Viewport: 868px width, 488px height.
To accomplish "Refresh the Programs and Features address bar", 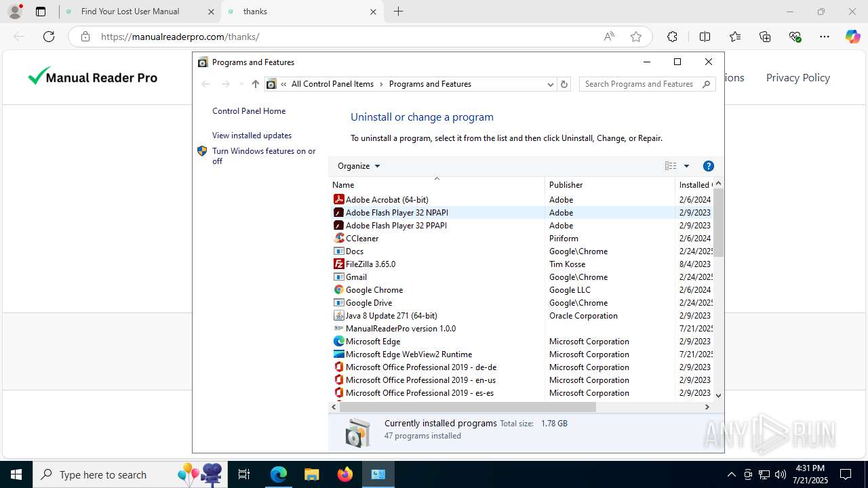I will click(564, 84).
